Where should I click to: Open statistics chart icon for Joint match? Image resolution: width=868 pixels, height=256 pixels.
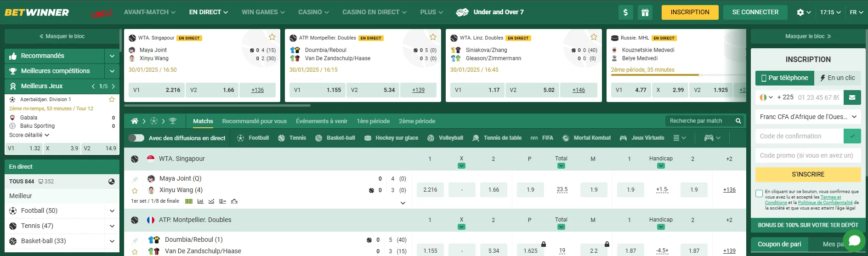200,201
